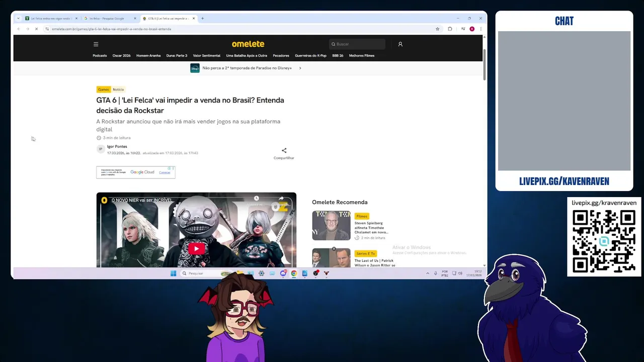This screenshot has width=644, height=362.
Task: Open Podcasts in the navigation bar
Action: coord(100,56)
